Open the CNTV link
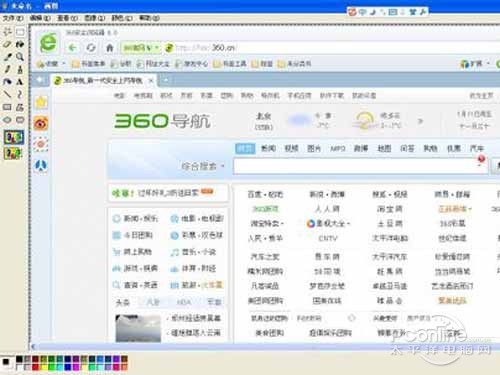This screenshot has height=375, width=500. (328, 238)
